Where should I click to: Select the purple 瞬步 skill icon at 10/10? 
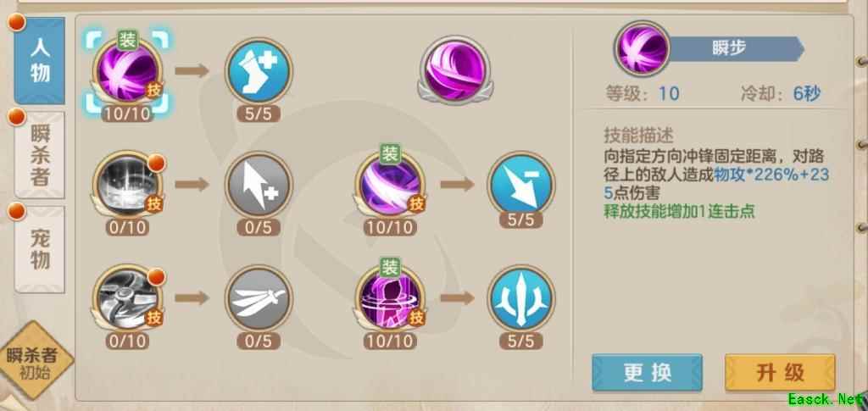pyautogui.click(x=129, y=71)
